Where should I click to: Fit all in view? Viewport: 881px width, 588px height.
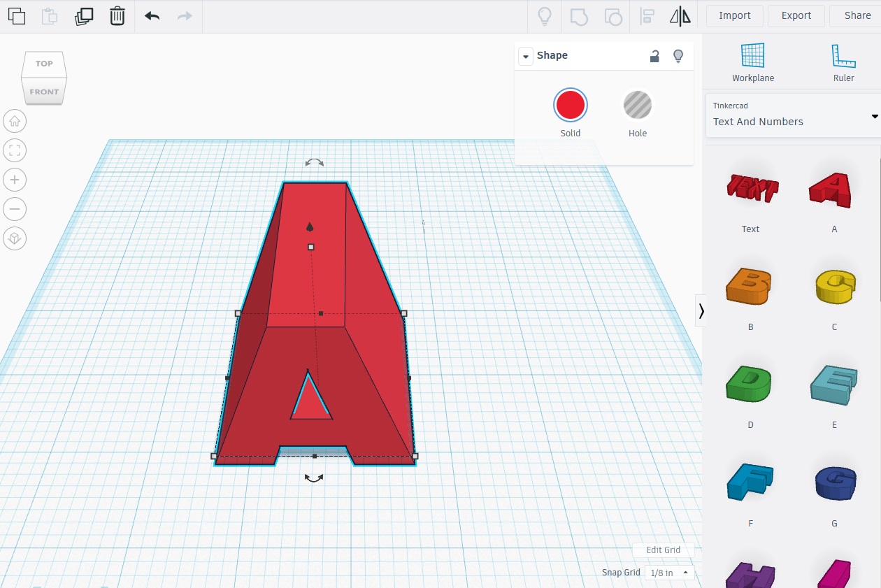[x=15, y=150]
